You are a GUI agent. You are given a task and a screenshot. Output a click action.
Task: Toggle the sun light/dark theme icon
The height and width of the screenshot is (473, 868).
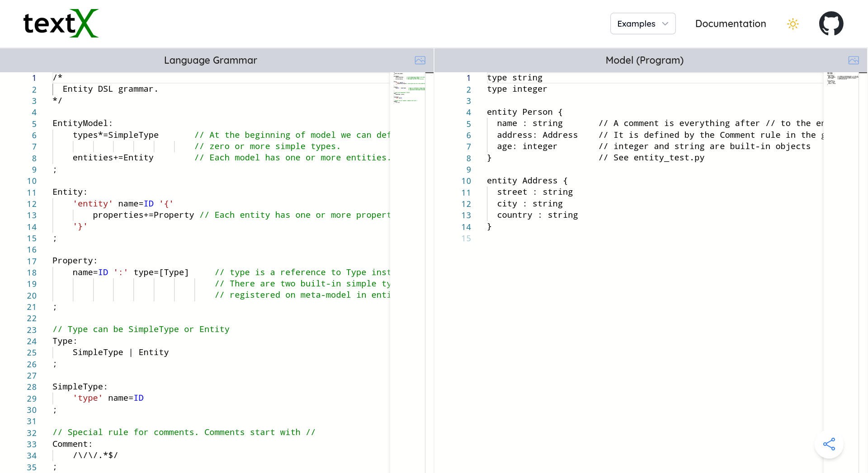pos(793,24)
